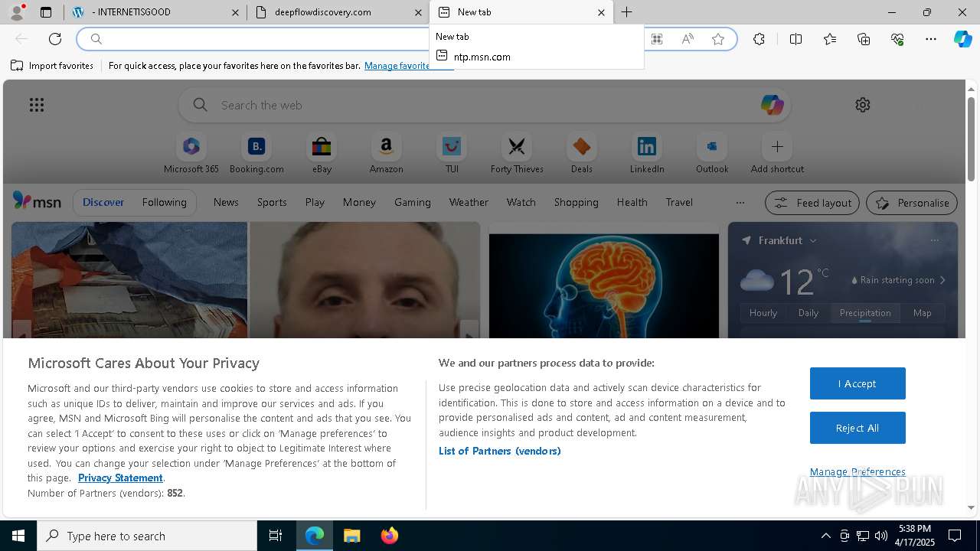980x551 pixels.
Task: Open more MSN categories ellipsis
Action: pos(740,203)
